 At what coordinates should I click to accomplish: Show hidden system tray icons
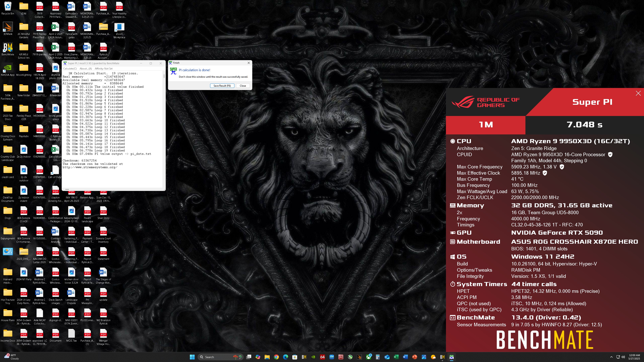click(x=611, y=357)
